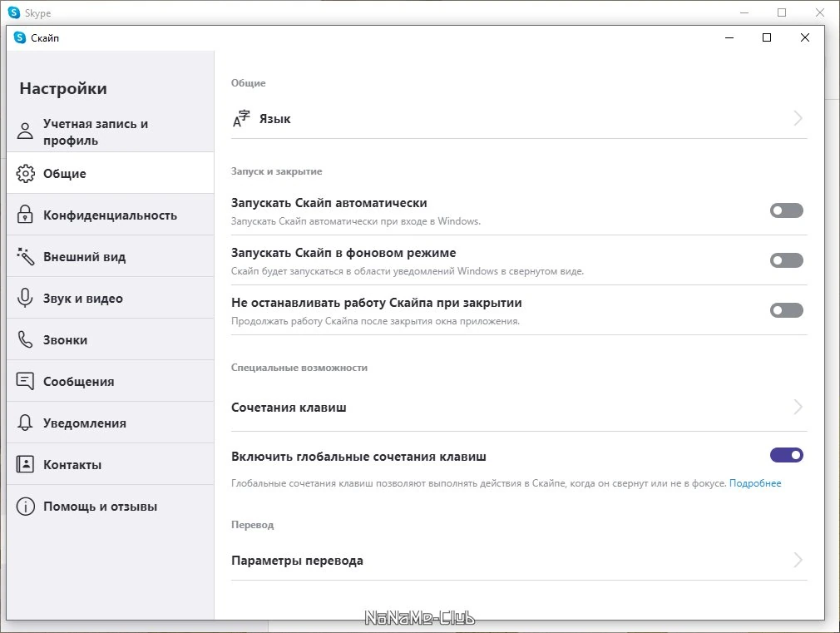The height and width of the screenshot is (633, 840).
Task: Minimize the background Skype window
Action: tap(744, 12)
